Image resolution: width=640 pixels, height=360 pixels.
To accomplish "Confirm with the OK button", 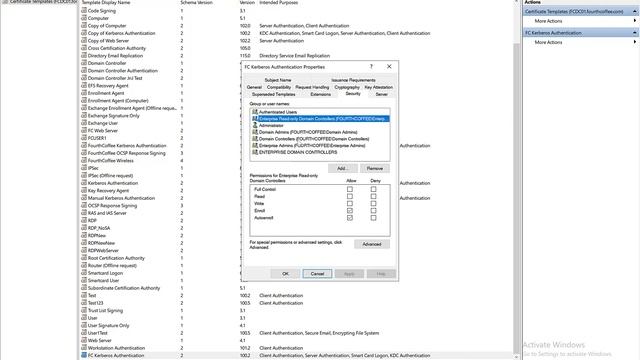I will pos(285,274).
